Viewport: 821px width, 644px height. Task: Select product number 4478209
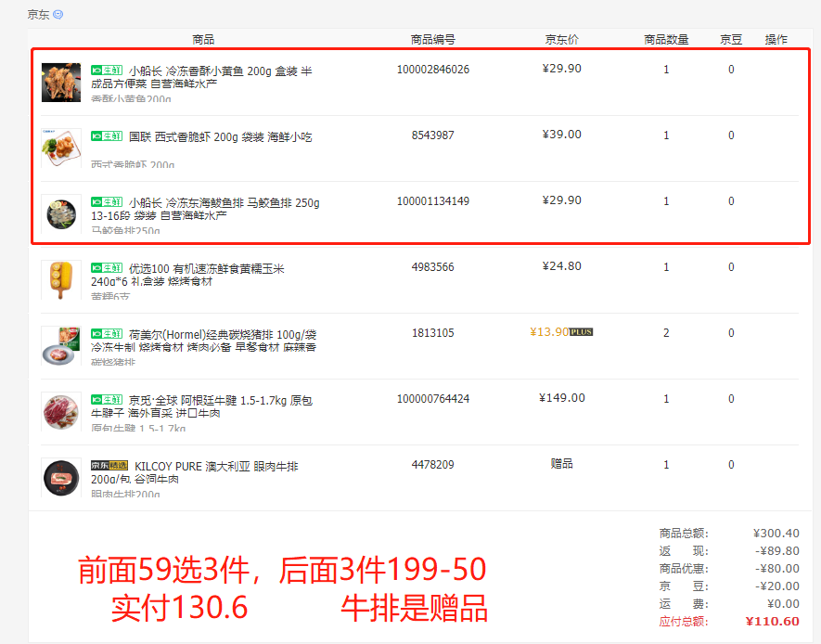pyautogui.click(x=433, y=465)
